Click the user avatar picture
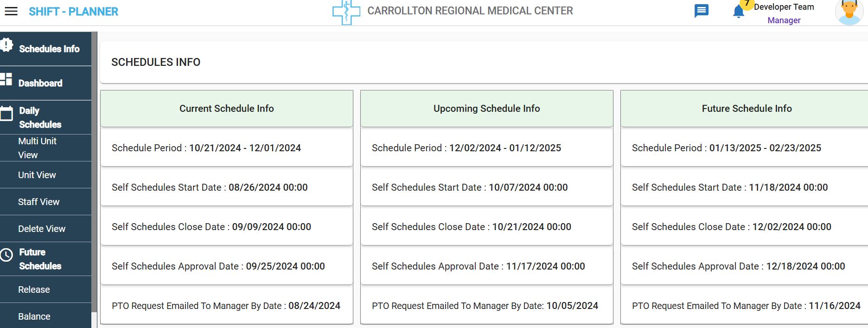868x328 pixels. click(849, 12)
